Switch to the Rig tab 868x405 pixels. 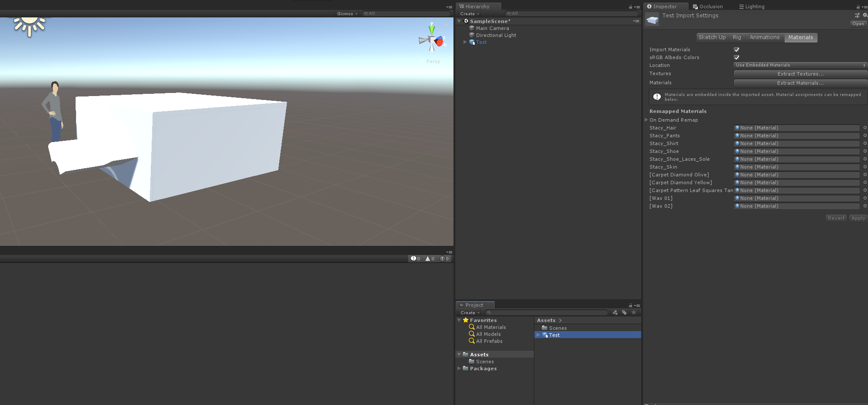[x=737, y=37]
